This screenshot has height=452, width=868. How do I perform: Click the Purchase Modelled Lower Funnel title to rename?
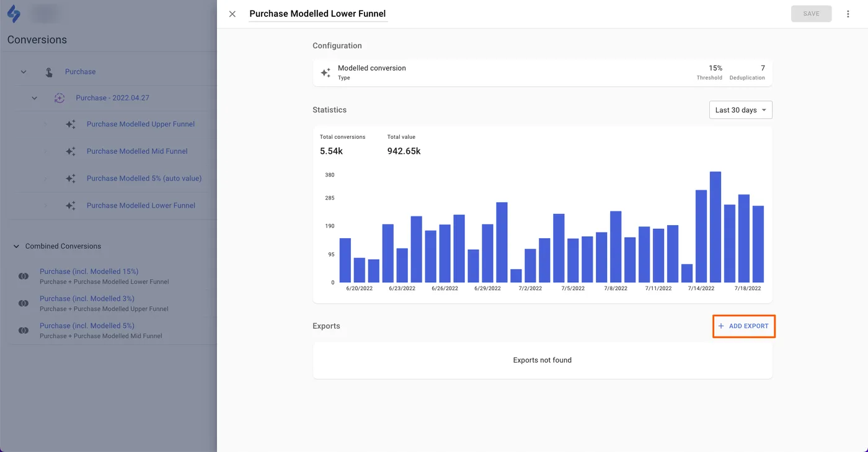[x=317, y=13]
